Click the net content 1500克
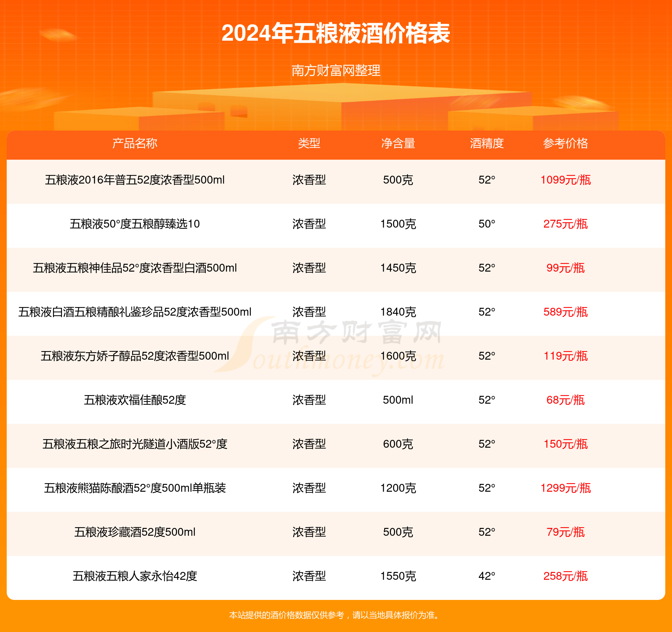 (398, 224)
